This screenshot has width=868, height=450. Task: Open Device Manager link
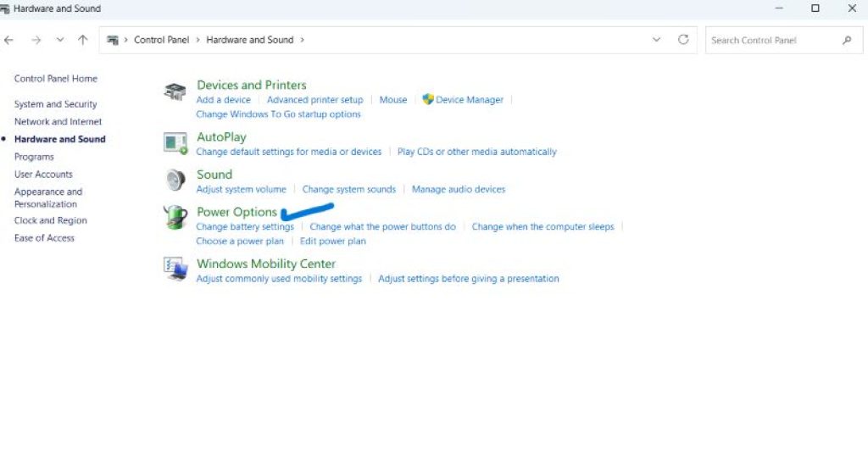(x=470, y=100)
